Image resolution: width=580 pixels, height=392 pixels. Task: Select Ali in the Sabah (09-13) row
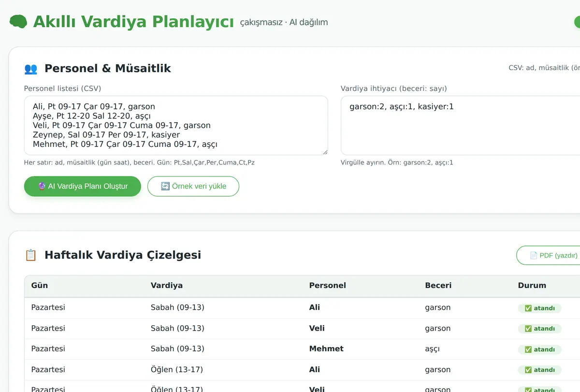315,307
